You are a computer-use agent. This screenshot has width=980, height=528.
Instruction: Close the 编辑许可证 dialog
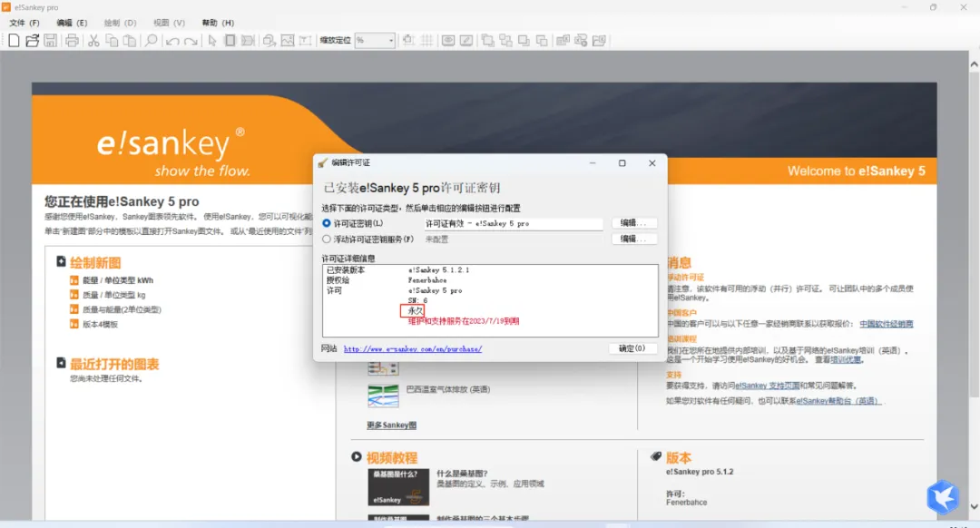pos(652,163)
